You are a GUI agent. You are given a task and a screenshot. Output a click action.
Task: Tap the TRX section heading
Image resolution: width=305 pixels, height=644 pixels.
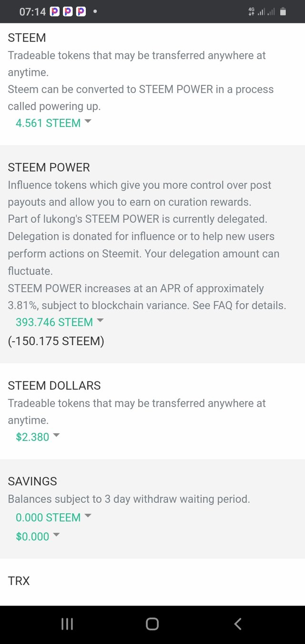19,581
